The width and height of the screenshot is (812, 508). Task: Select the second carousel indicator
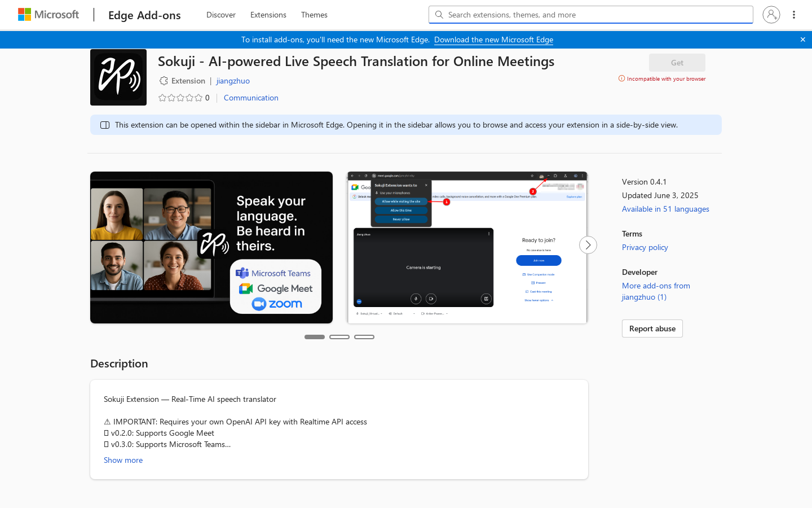click(339, 337)
